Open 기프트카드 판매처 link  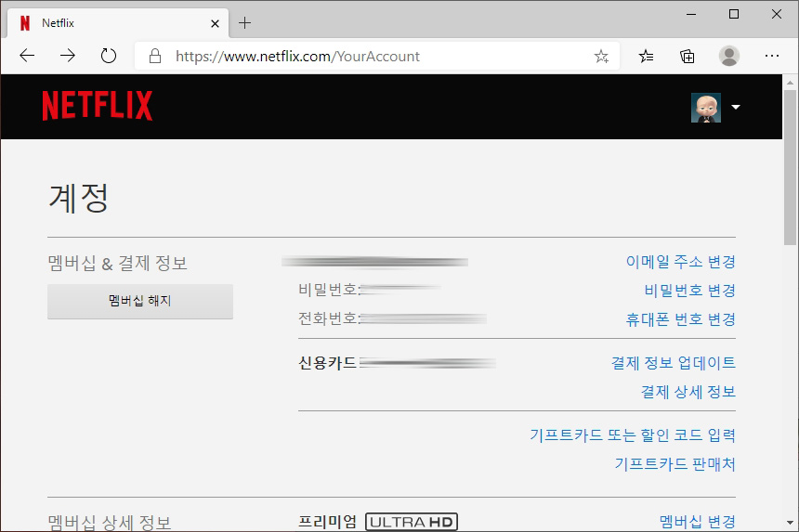coord(675,464)
